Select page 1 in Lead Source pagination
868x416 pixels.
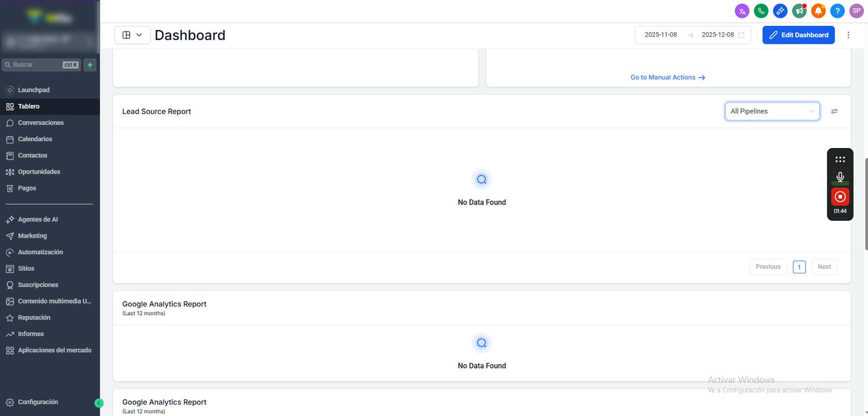tap(799, 267)
